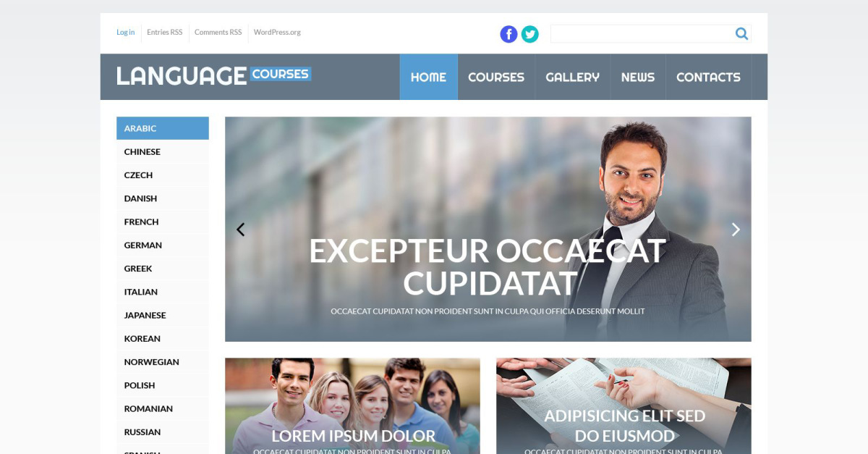Open the Lorem Ipsum Dolor thumbnail
Viewport: 868px width, 454px height.
[x=352, y=405]
